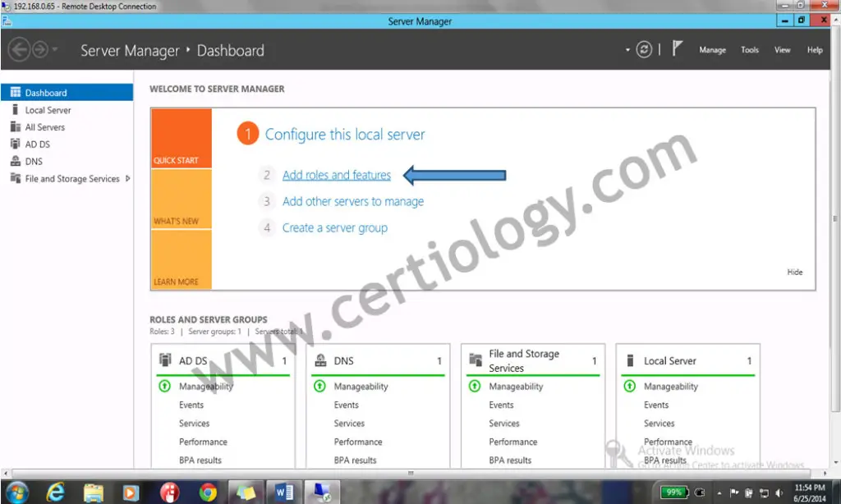Viewport: 841px width, 504px height.
Task: Open the dropdown beside the forward arrow
Action: click(x=54, y=49)
